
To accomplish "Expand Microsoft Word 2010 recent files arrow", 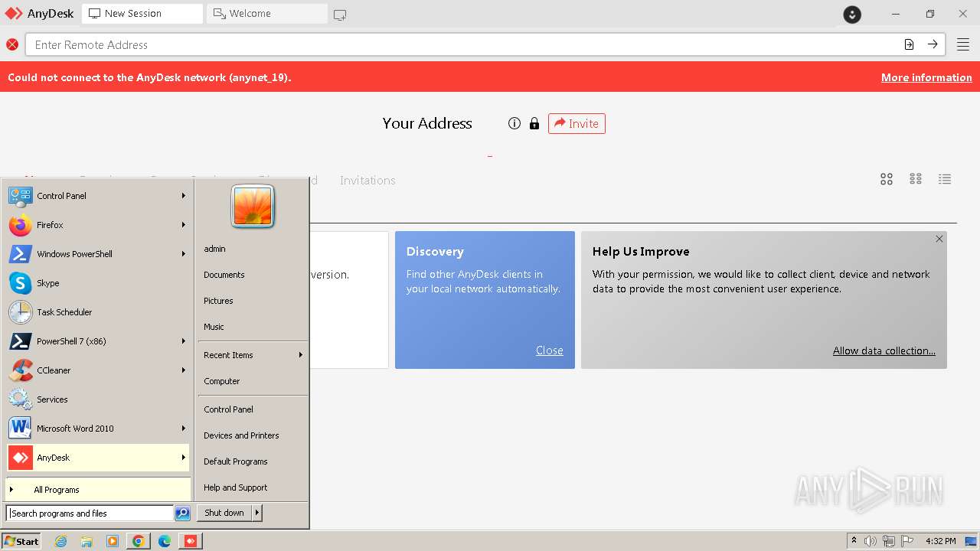I will point(184,429).
